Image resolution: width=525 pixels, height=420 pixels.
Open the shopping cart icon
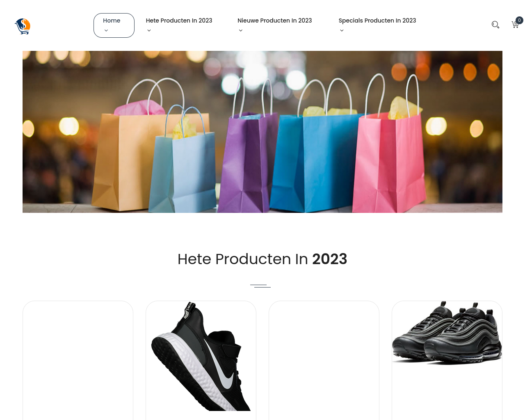tap(515, 25)
